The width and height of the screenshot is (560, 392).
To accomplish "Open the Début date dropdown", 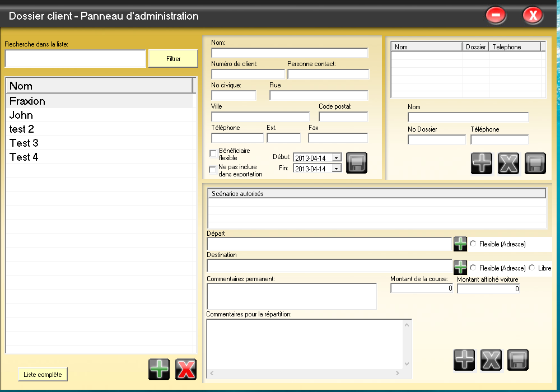I will pos(337,157).
